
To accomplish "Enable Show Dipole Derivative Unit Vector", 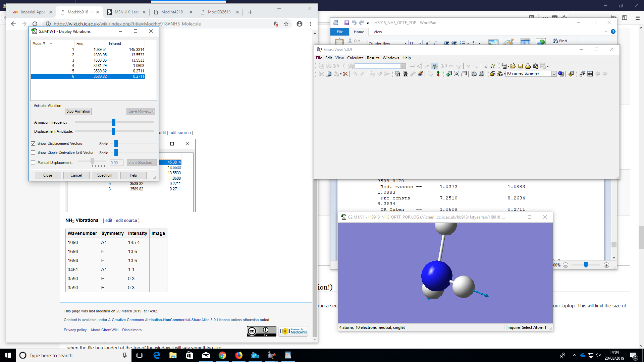I will [x=33, y=153].
